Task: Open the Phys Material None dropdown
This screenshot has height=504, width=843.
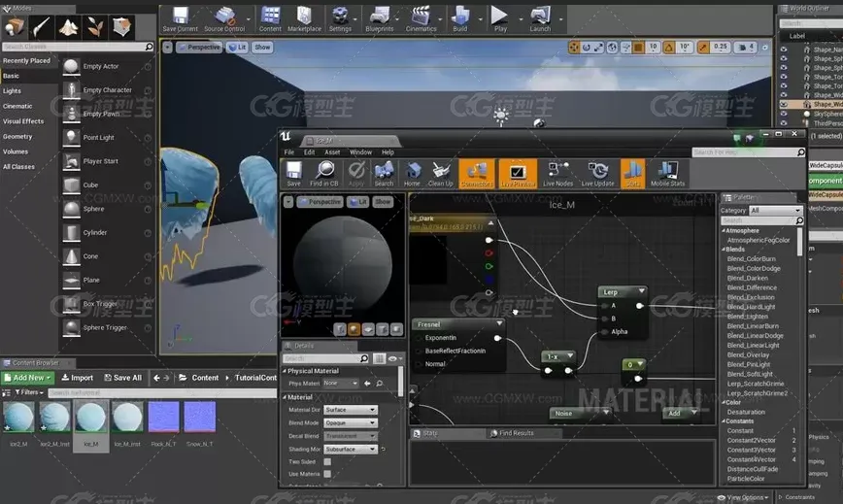Action: point(340,384)
